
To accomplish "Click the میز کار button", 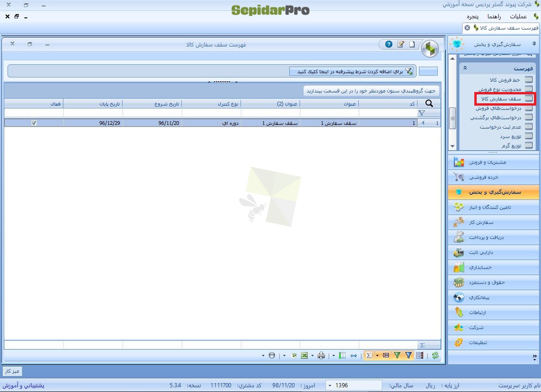I will (12, 371).
